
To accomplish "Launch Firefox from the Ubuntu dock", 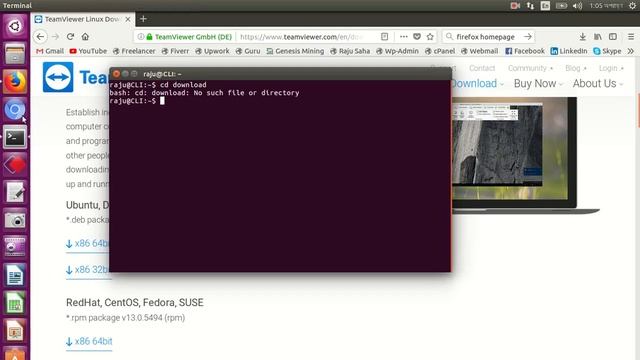I will coord(15,82).
